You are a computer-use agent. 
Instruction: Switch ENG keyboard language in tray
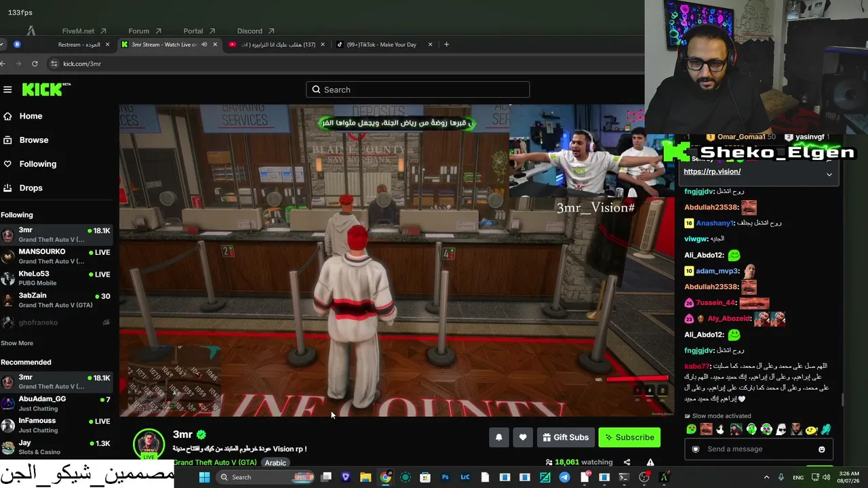[798, 477]
